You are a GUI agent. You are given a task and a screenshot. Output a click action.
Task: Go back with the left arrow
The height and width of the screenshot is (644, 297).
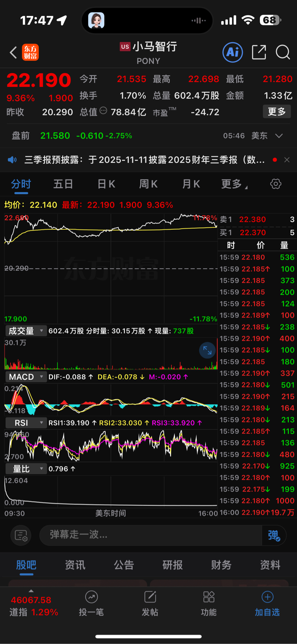point(14,52)
